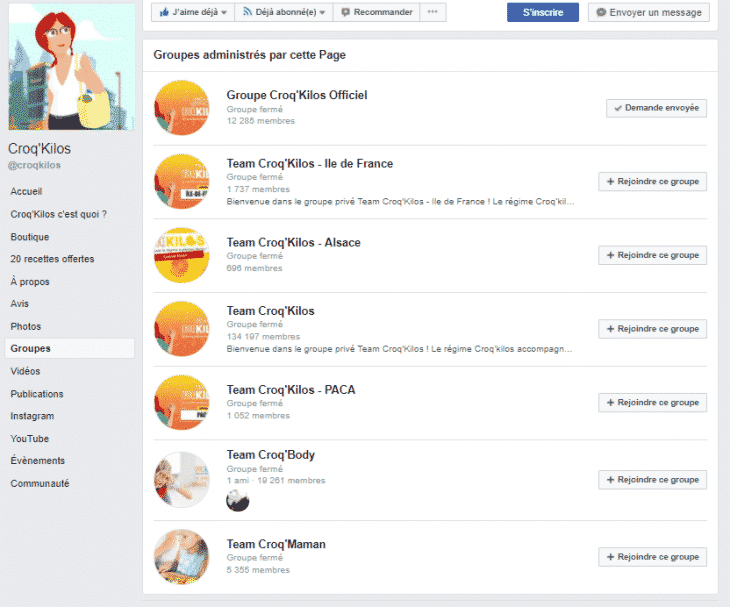Select Boutique in the left sidebar
This screenshot has width=730, height=607.
[30, 237]
